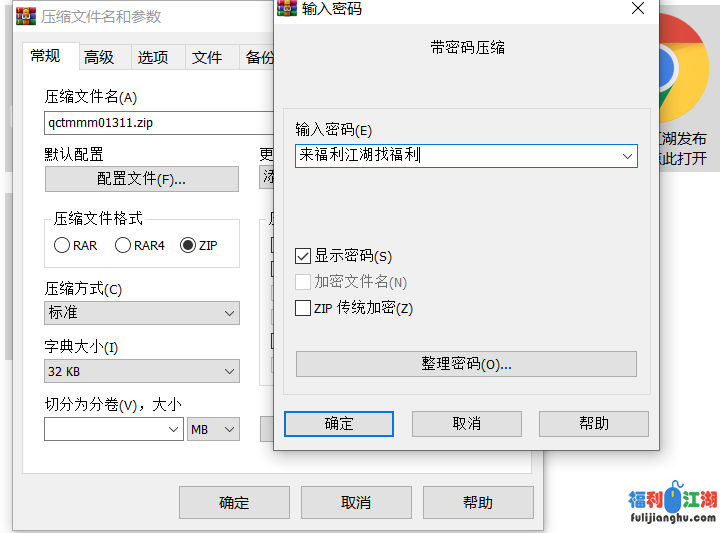Enable ZIP 传统加密 checkbox
Viewport: 728px width, 533px height.
coord(304,308)
